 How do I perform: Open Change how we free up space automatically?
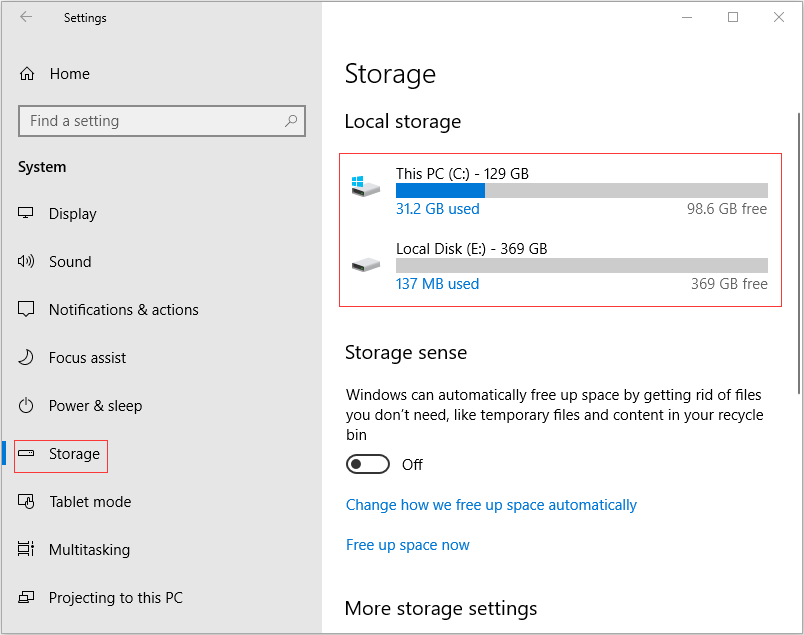point(491,505)
